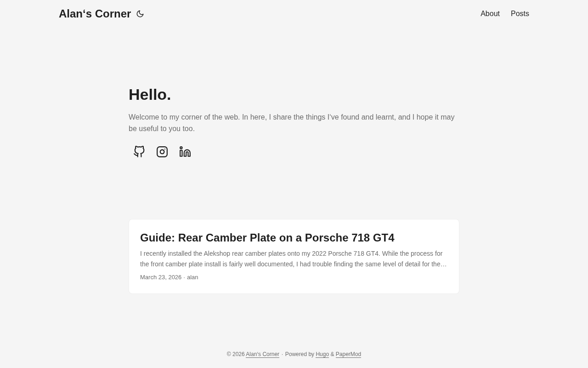The width and height of the screenshot is (588, 368).
Task: Click the ellipsis ending the post excerpt
Action: point(444,264)
